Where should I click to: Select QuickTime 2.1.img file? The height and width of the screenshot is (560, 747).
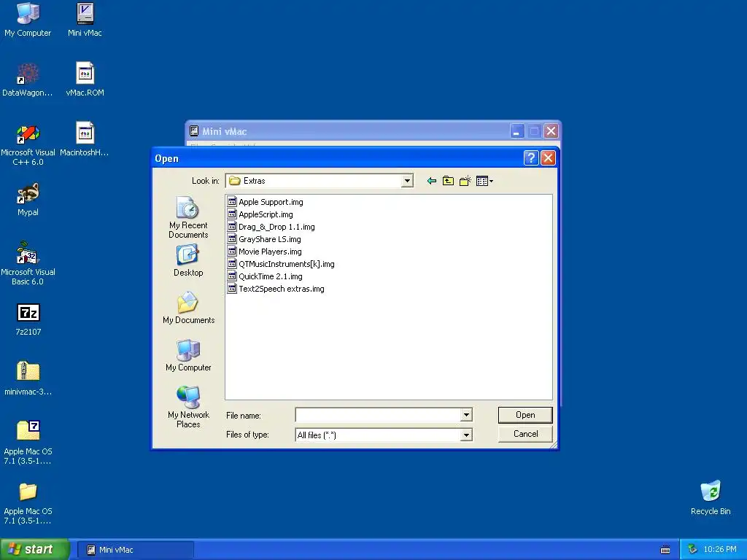pos(265,276)
